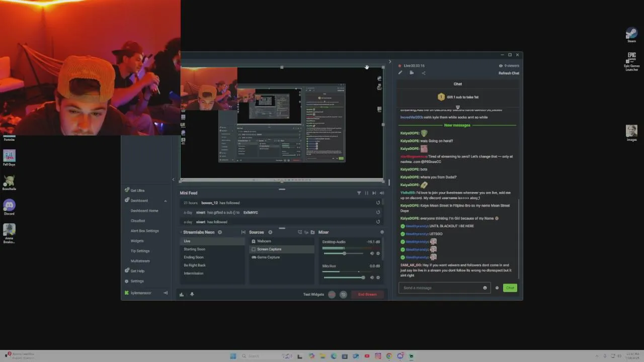Click the taskbar Search box
This screenshot has height=362, width=644.
click(x=265, y=356)
